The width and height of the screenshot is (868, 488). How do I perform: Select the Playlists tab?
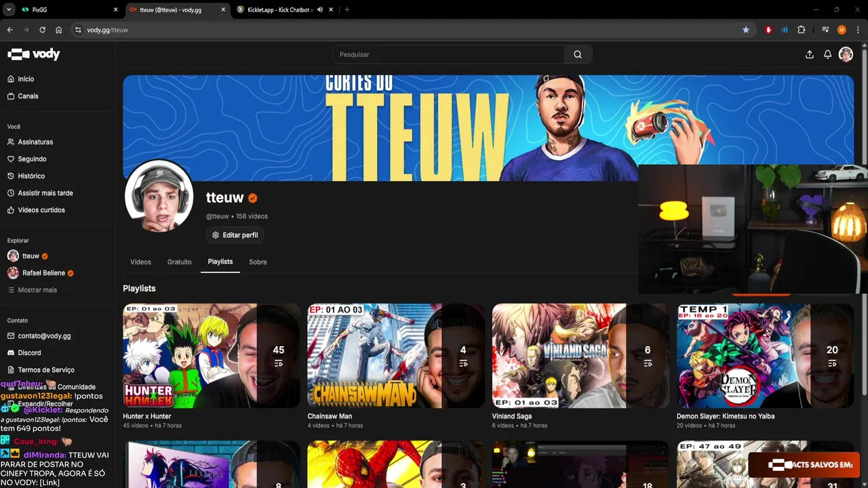(220, 262)
